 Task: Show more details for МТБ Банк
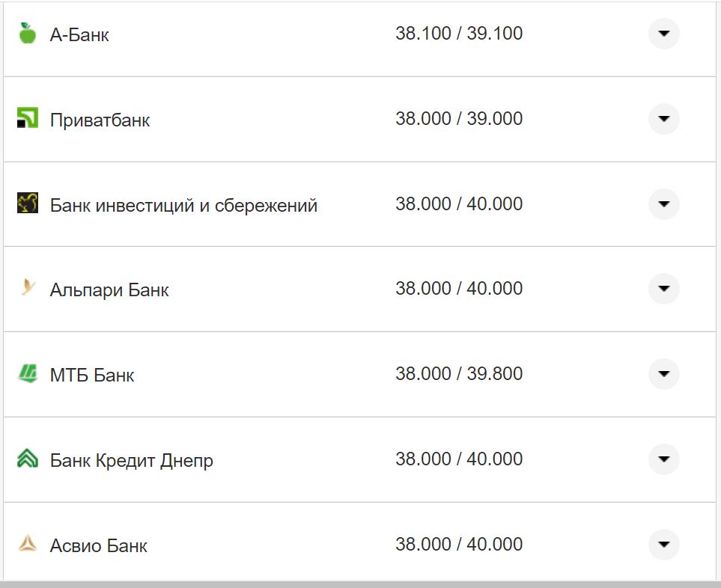(663, 374)
